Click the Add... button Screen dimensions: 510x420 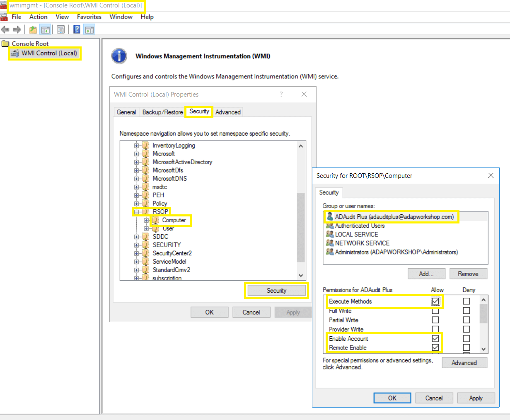[426, 274]
